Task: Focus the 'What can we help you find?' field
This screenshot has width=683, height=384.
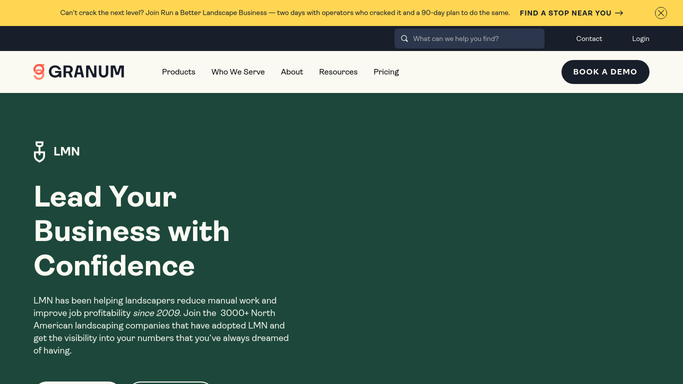Action: 469,39
